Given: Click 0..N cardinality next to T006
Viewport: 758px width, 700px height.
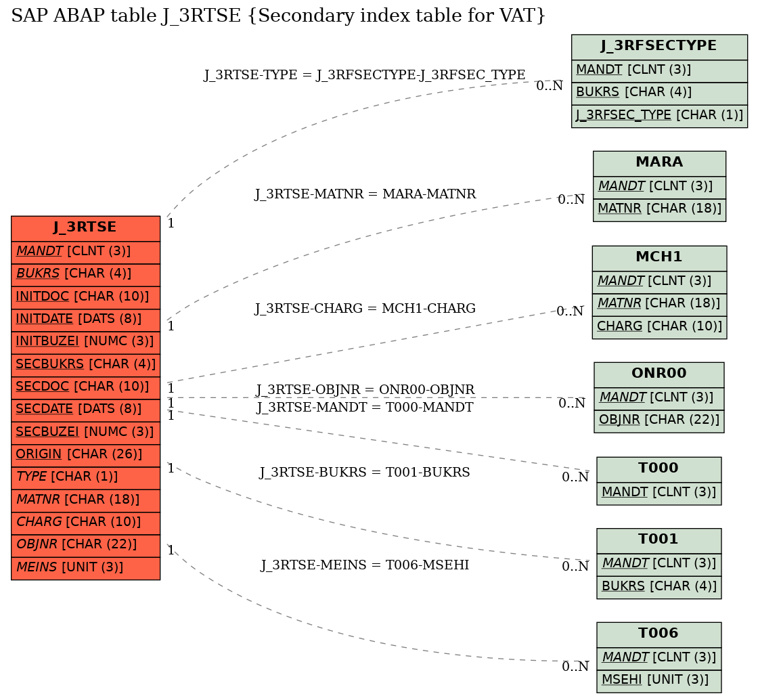Looking at the screenshot, I should click(x=575, y=667).
